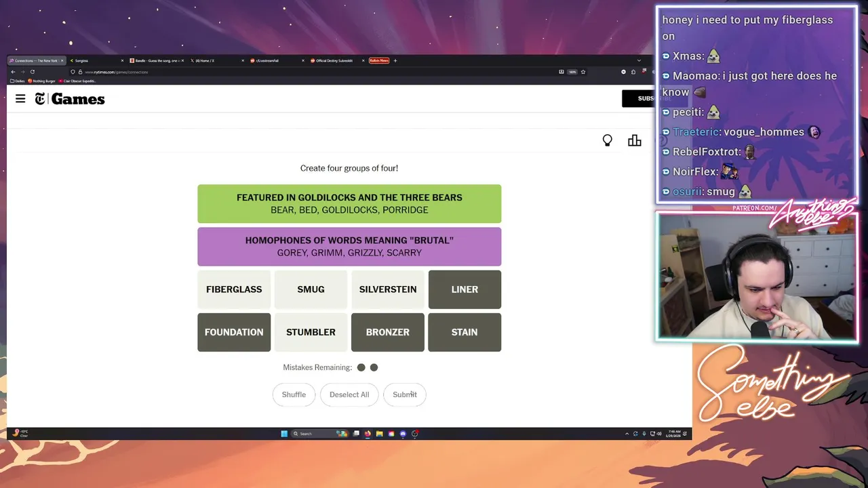Shuffle the remaining tiles

pyautogui.click(x=294, y=394)
